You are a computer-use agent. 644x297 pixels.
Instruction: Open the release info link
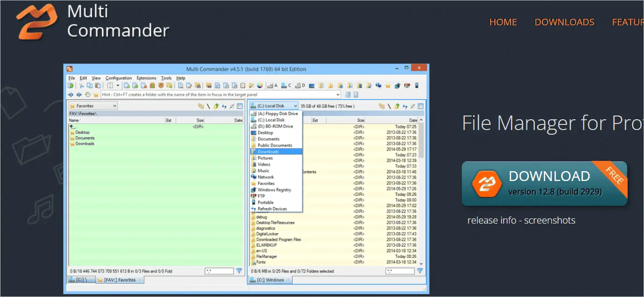coord(492,220)
